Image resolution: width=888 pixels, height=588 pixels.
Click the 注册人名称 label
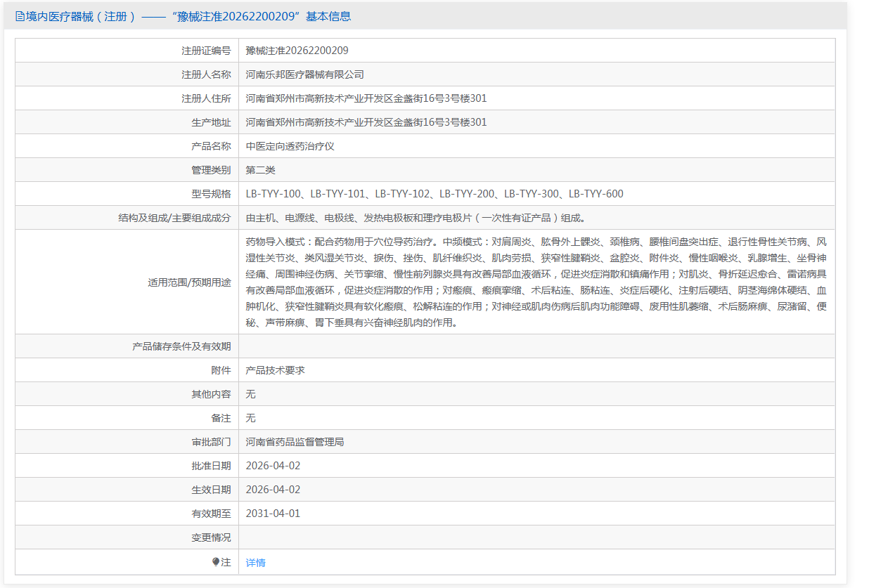(206, 74)
